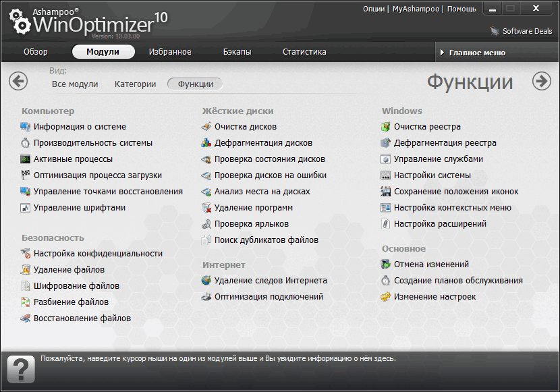The image size is (560, 392).
Task: Click the 'Сохранение положения иконок' icon
Action: 386,192
